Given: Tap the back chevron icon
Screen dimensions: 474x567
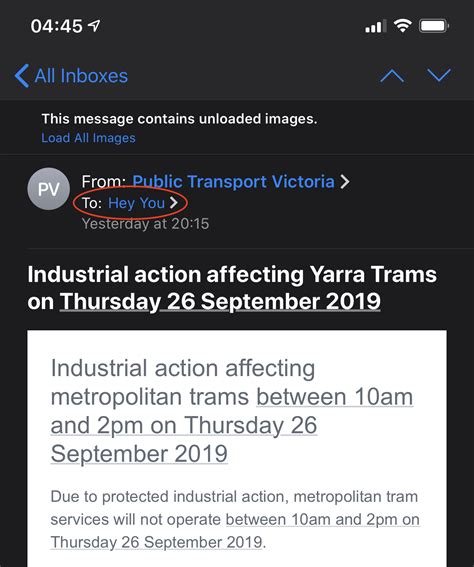Looking at the screenshot, I should pyautogui.click(x=21, y=76).
